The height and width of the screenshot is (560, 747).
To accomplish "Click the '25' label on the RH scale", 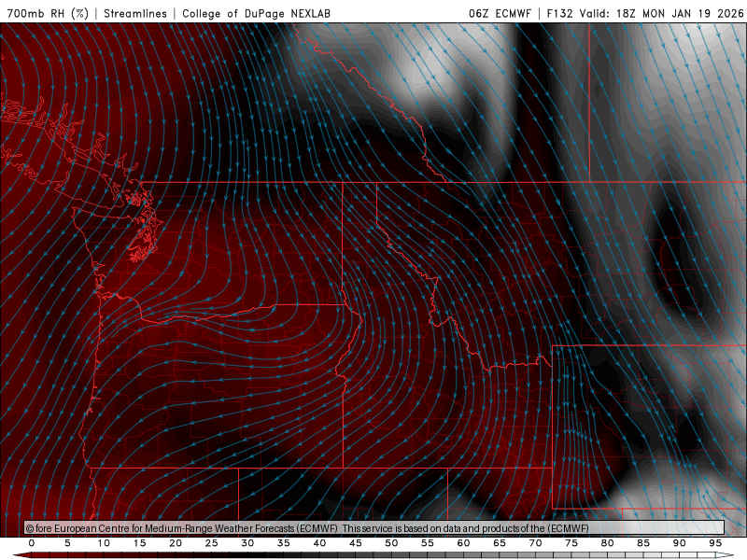I will pyautogui.click(x=212, y=543).
